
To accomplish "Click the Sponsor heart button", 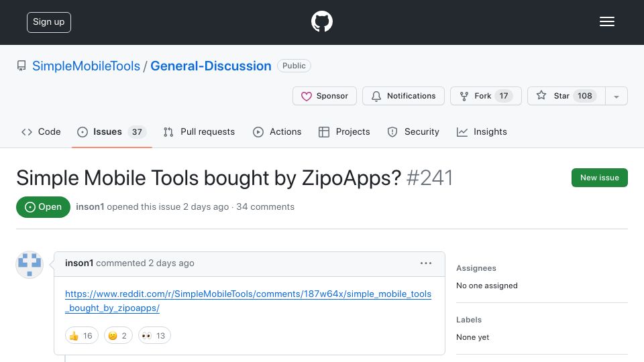I will pos(325,96).
